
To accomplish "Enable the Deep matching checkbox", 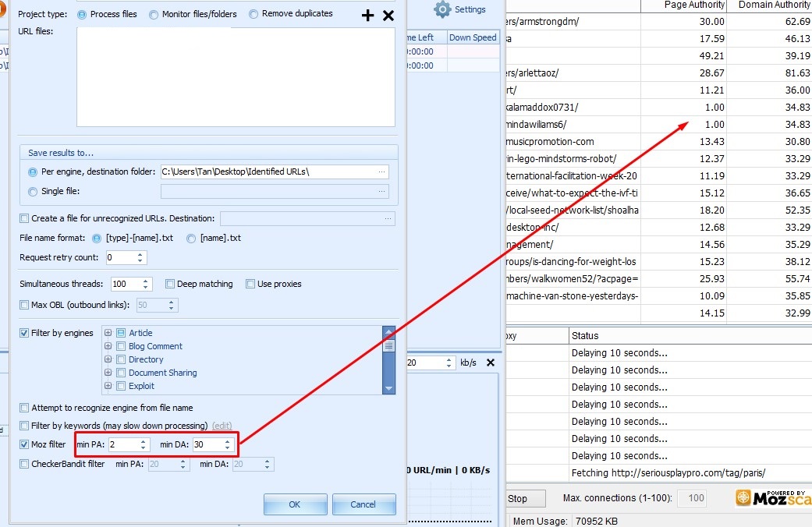I will tap(170, 284).
